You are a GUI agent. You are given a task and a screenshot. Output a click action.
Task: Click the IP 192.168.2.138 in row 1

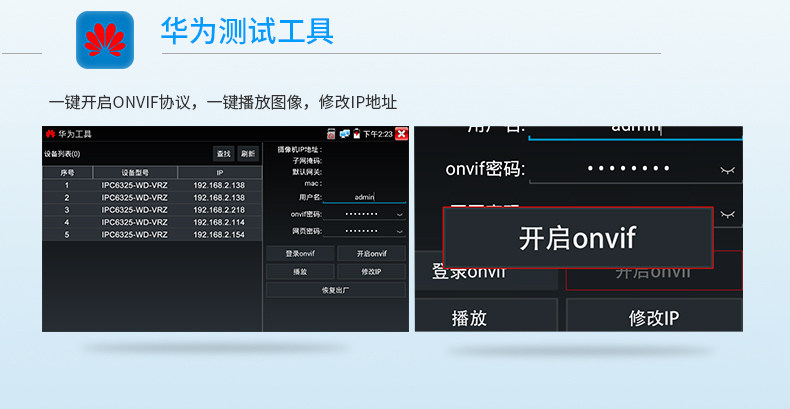[x=219, y=185]
